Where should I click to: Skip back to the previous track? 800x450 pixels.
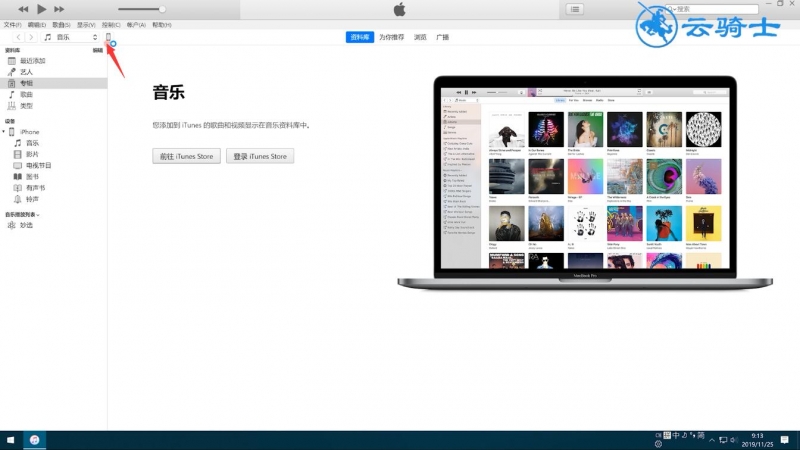[23, 9]
